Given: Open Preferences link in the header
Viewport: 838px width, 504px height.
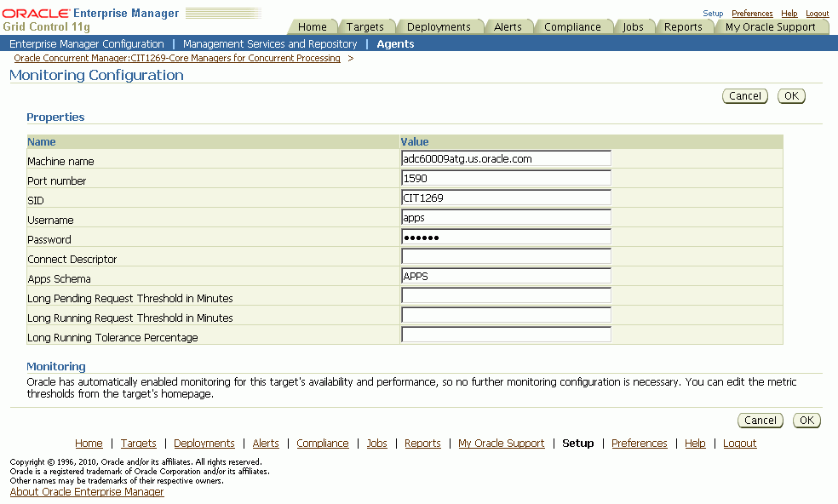Looking at the screenshot, I should 752,14.
